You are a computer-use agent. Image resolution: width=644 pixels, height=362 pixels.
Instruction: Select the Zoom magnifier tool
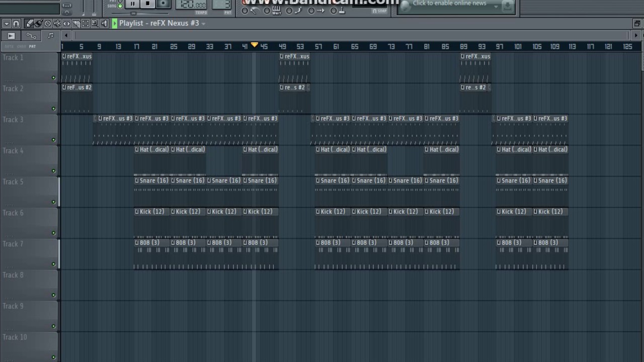95,23
